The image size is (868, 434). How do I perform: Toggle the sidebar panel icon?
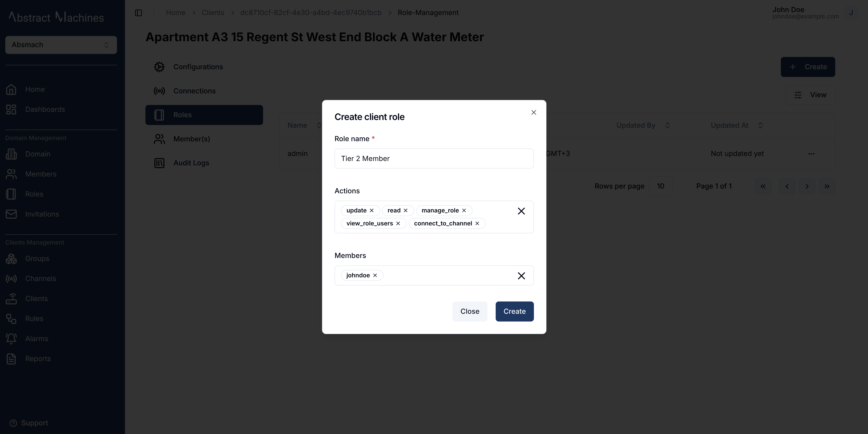[x=139, y=13]
